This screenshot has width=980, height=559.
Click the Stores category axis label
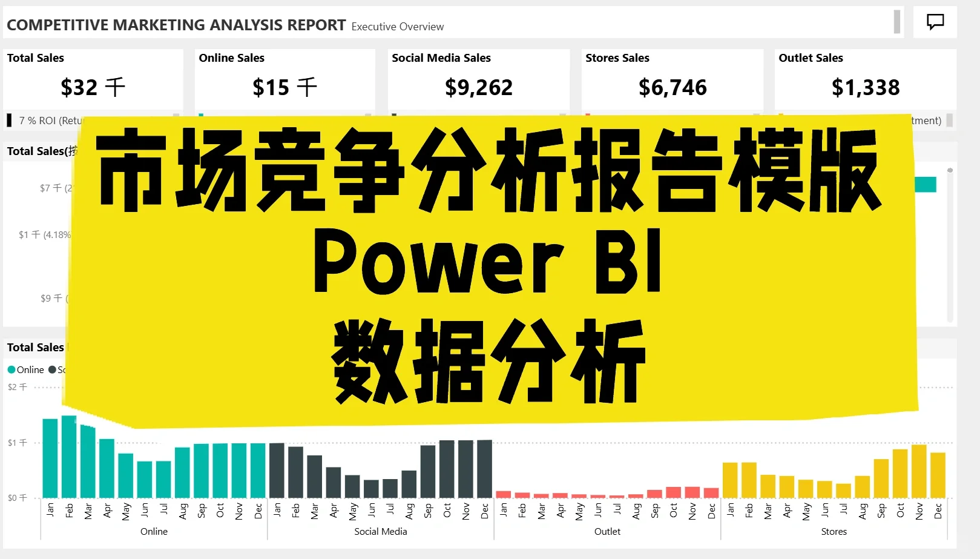[834, 531]
